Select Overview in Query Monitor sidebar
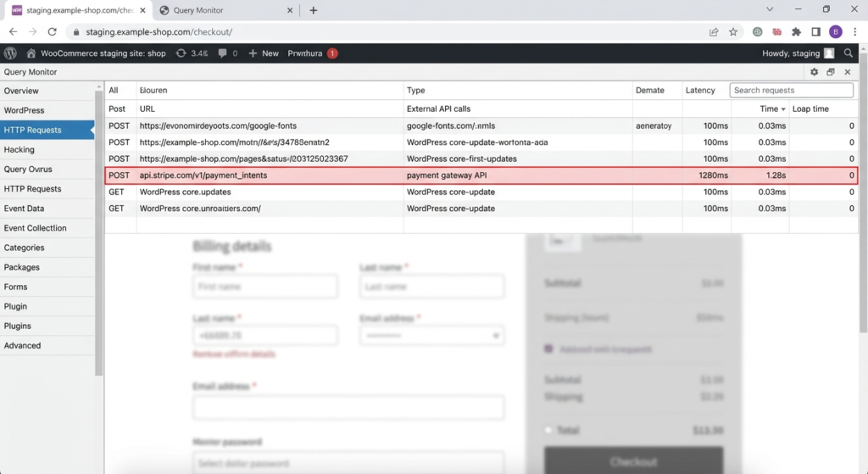The height and width of the screenshot is (474, 868). (47, 91)
